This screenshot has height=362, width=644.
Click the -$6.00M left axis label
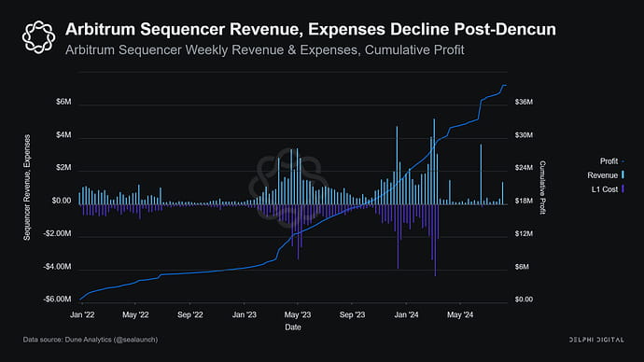57,299
